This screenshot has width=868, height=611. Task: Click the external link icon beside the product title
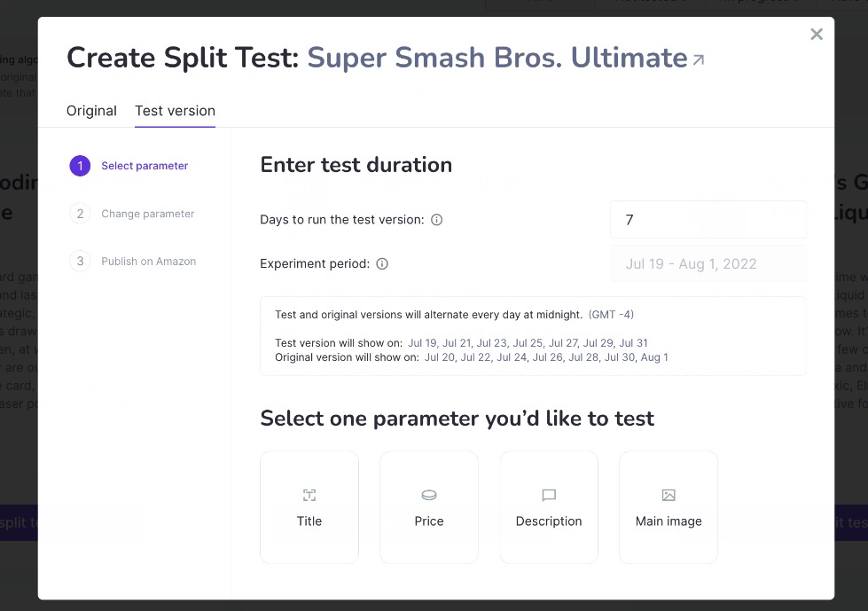[x=699, y=60]
